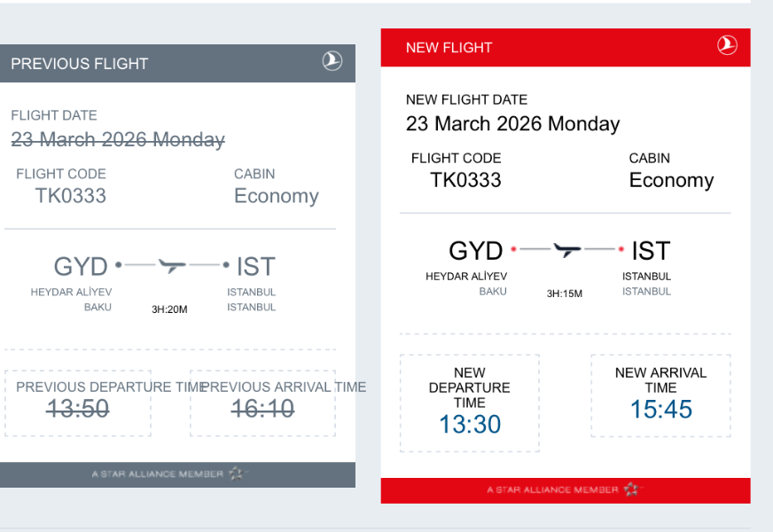773x532 pixels.
Task: Select the New Flight red header title
Action: pos(449,47)
